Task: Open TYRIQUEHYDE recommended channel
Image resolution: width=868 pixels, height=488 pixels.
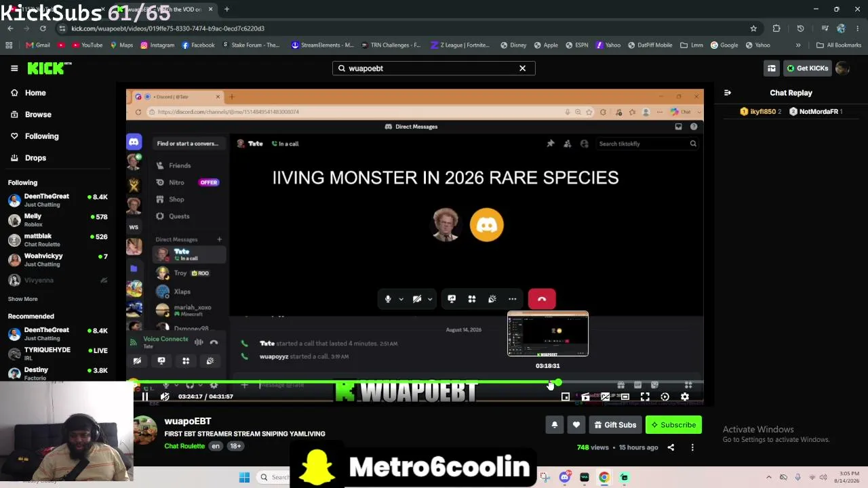Action: (x=58, y=353)
